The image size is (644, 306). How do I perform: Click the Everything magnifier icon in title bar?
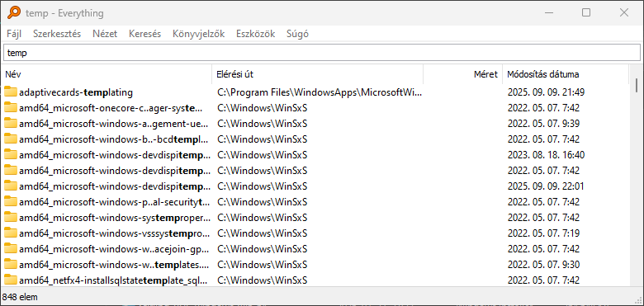(x=14, y=12)
